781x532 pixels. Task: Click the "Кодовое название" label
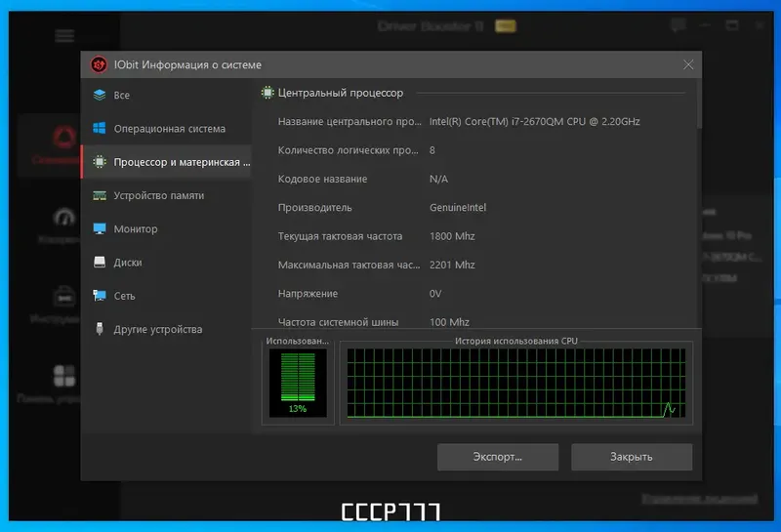[322, 179]
